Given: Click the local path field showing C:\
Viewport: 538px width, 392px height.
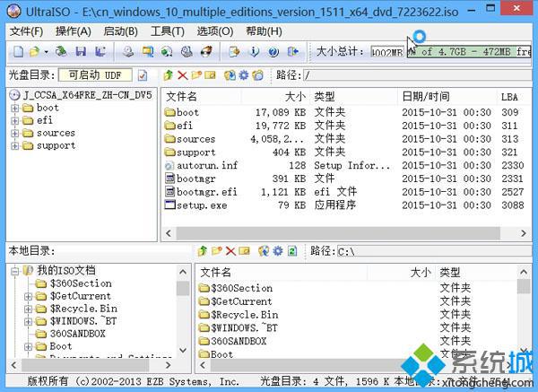Looking at the screenshot, I should point(434,251).
